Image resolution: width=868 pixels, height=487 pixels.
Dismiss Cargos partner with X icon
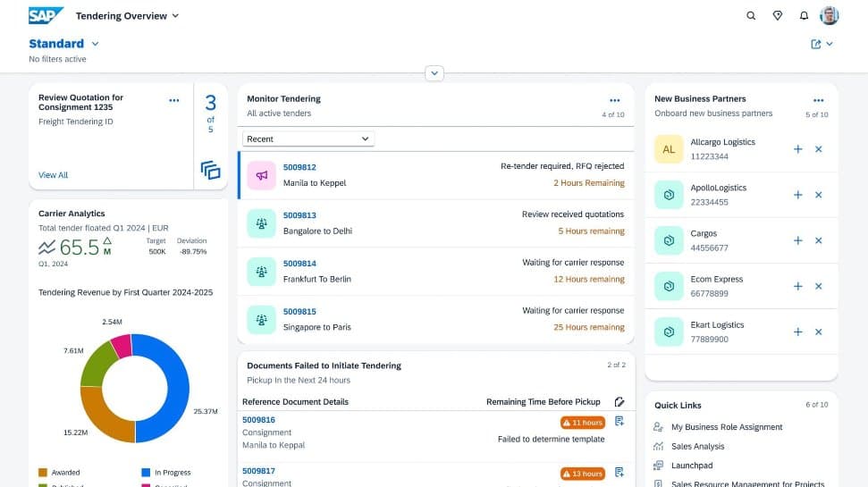click(x=818, y=240)
